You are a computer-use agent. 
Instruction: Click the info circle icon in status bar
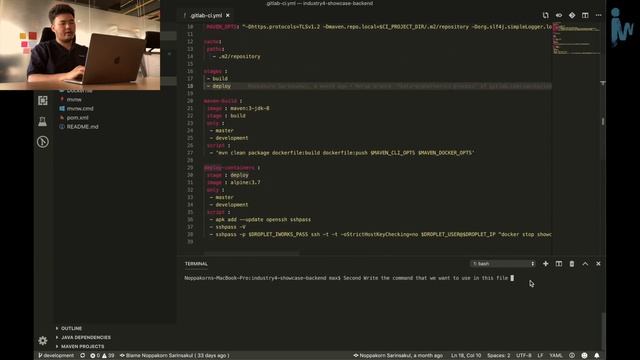pos(572,356)
